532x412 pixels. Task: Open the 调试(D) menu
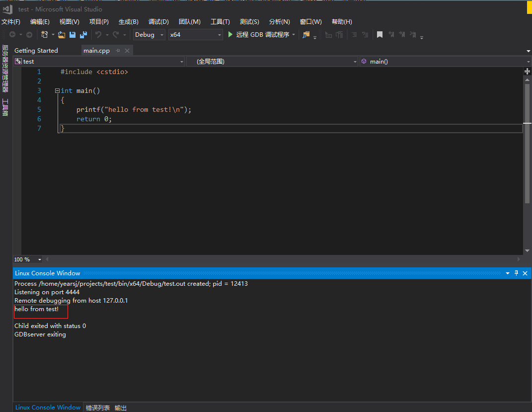coord(158,22)
